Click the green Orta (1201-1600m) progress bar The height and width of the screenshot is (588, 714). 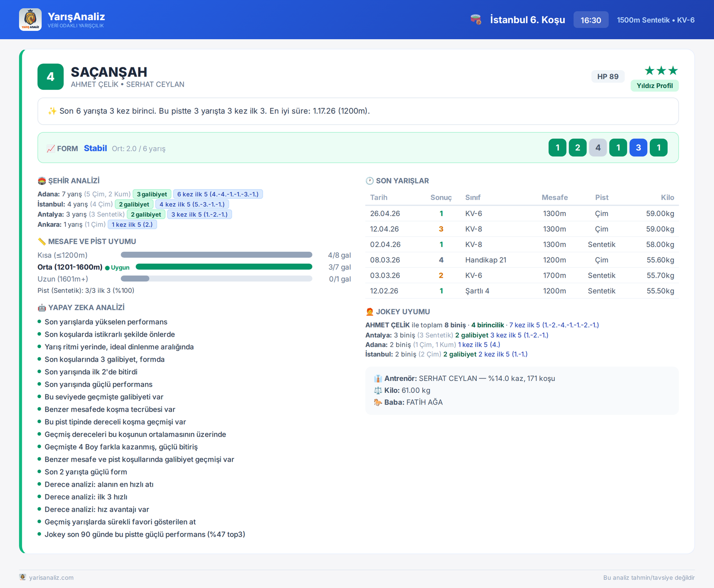pyautogui.click(x=224, y=267)
